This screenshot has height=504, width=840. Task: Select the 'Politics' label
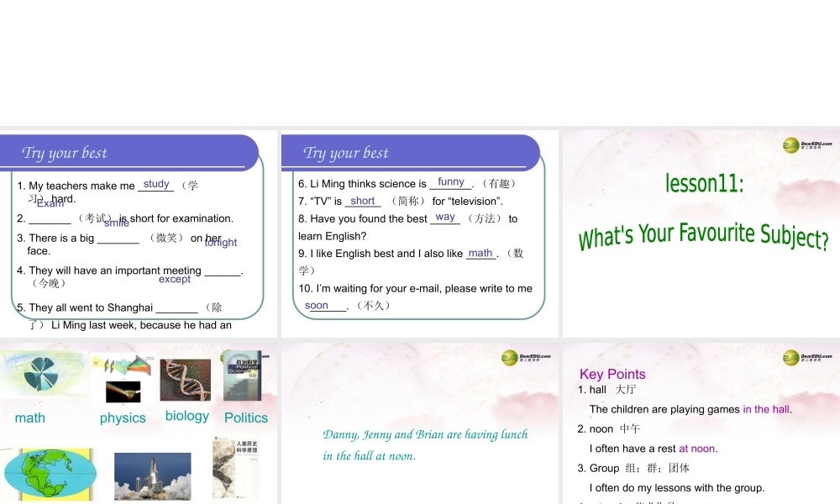click(246, 417)
